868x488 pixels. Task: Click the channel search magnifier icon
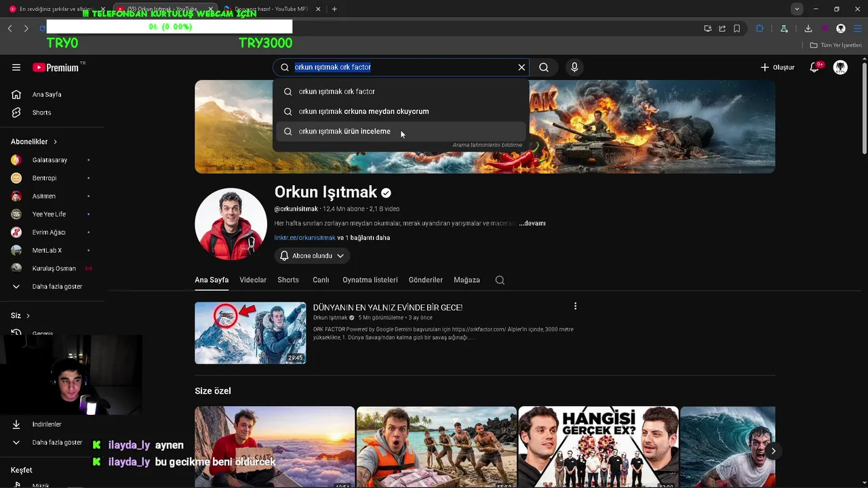coord(500,280)
